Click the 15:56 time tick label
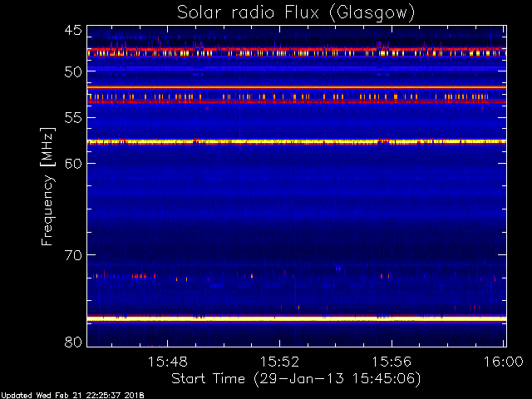Viewport: 532px width, 399px height. pyautogui.click(x=392, y=362)
